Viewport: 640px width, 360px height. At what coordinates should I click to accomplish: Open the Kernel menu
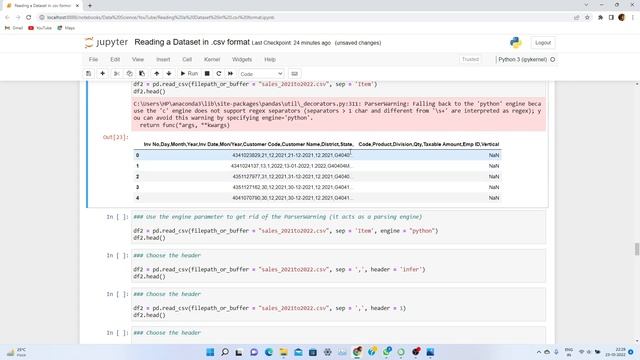click(x=212, y=60)
